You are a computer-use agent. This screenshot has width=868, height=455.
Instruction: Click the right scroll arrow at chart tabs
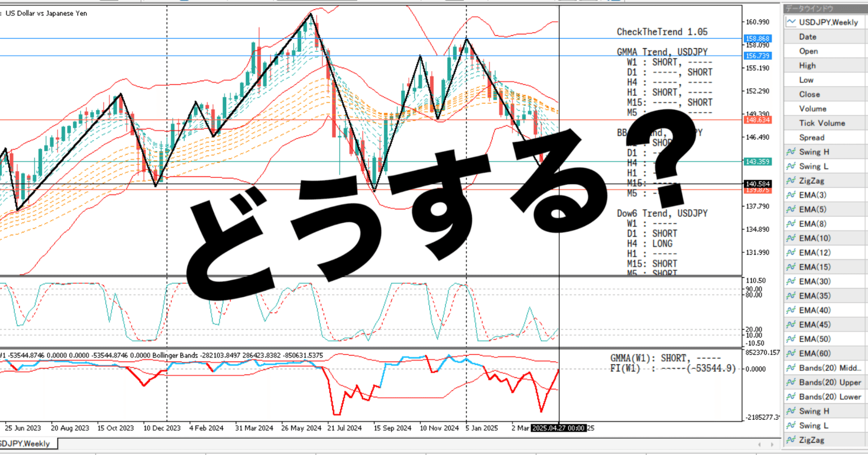point(772,444)
